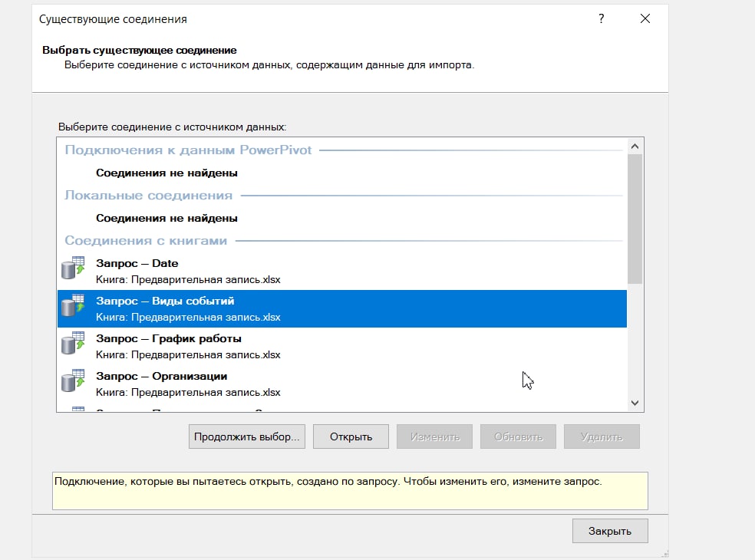Screen dimensions: 755x560
Task: Click the greyed-out Удалить button
Action: (602, 436)
